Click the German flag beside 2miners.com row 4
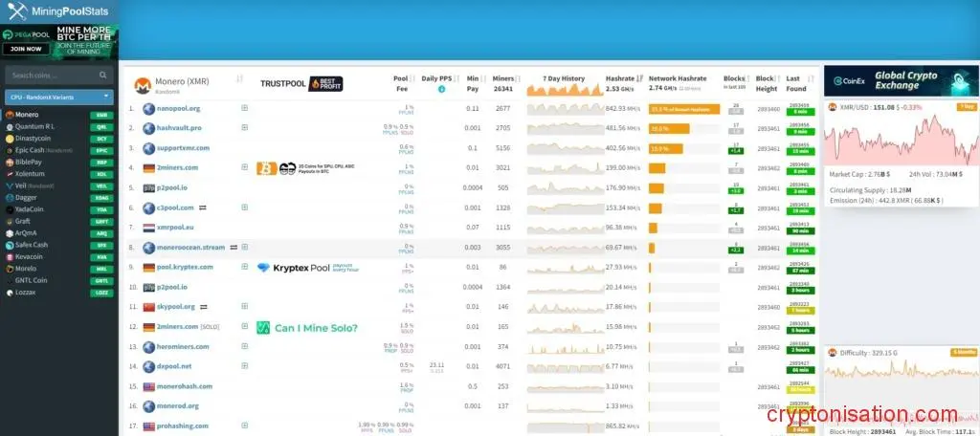 (x=148, y=168)
